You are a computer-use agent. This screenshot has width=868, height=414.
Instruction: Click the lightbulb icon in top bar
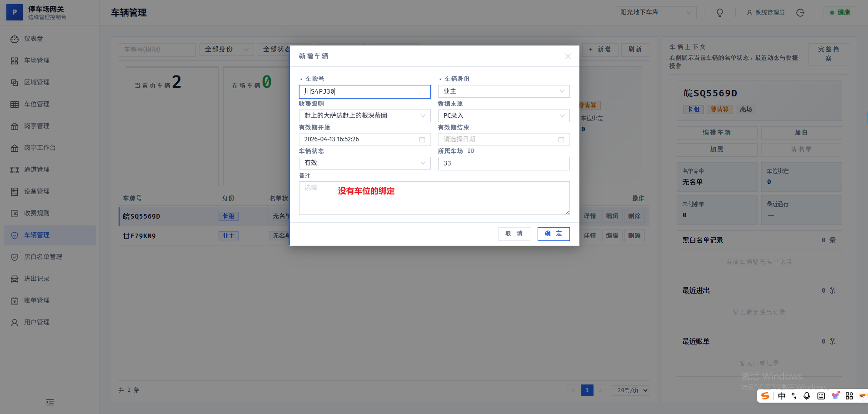point(719,12)
